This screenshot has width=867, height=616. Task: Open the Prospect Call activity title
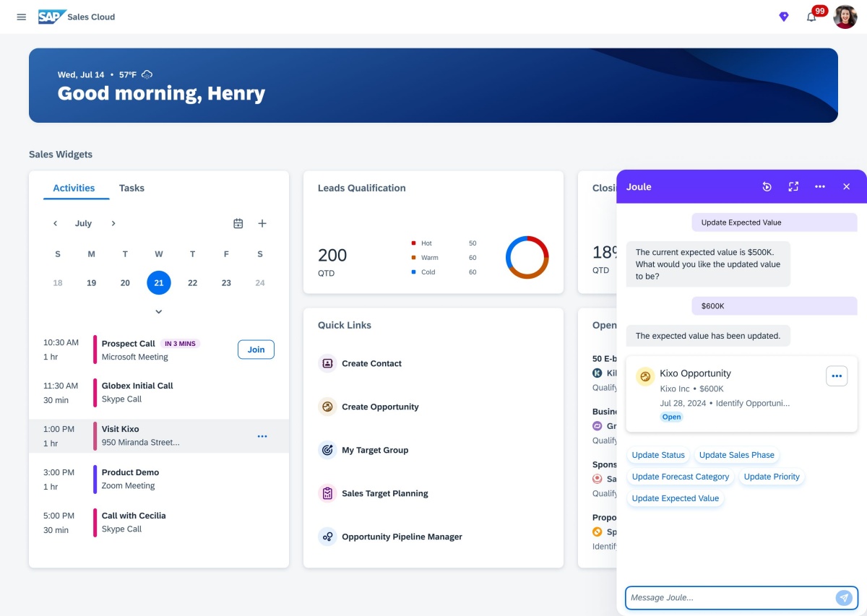pos(128,344)
